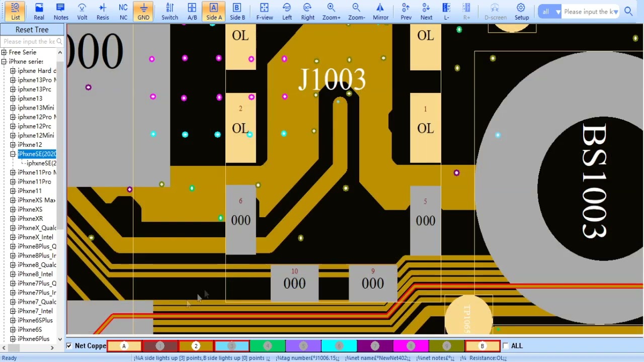This screenshot has height=362, width=644.
Task: Select the Real view tool
Action: pos(39,11)
